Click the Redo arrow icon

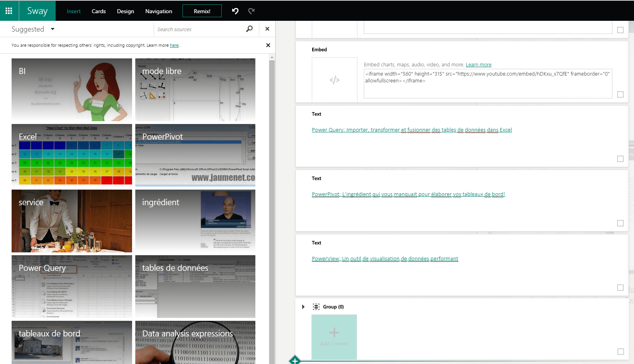tap(251, 11)
